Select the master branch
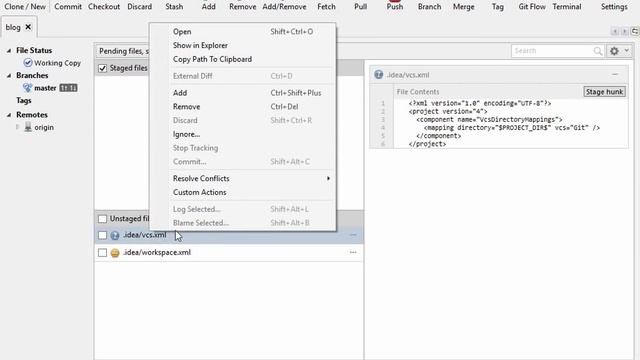Image resolution: width=640 pixels, height=360 pixels. 45,88
